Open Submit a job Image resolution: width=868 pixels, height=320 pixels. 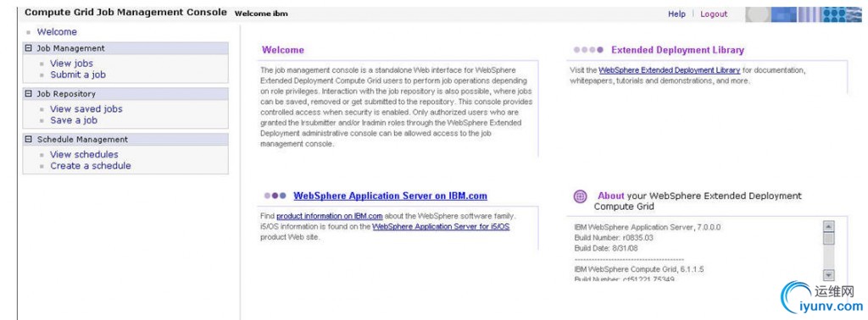pyautogui.click(x=78, y=74)
